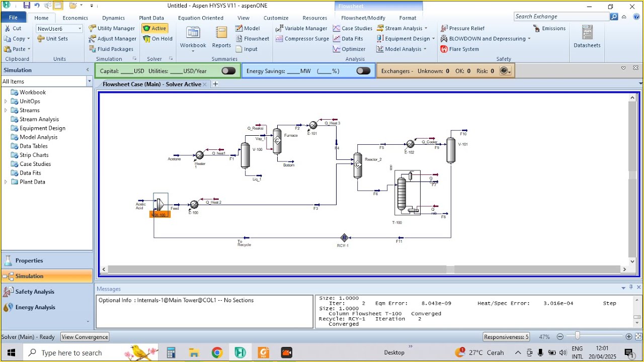The image size is (644, 362).
Task: Add a new flowsheet tab with plus
Action: (x=215, y=84)
